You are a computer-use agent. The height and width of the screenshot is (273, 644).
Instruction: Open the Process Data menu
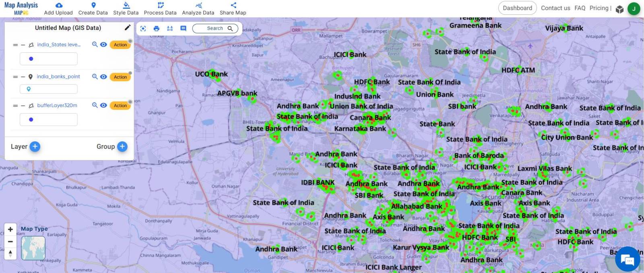click(x=160, y=8)
